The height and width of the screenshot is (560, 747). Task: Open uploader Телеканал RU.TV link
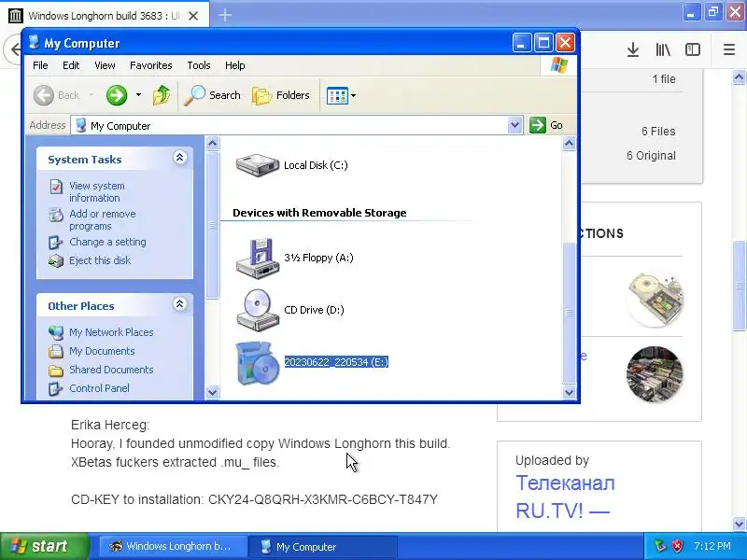click(565, 497)
